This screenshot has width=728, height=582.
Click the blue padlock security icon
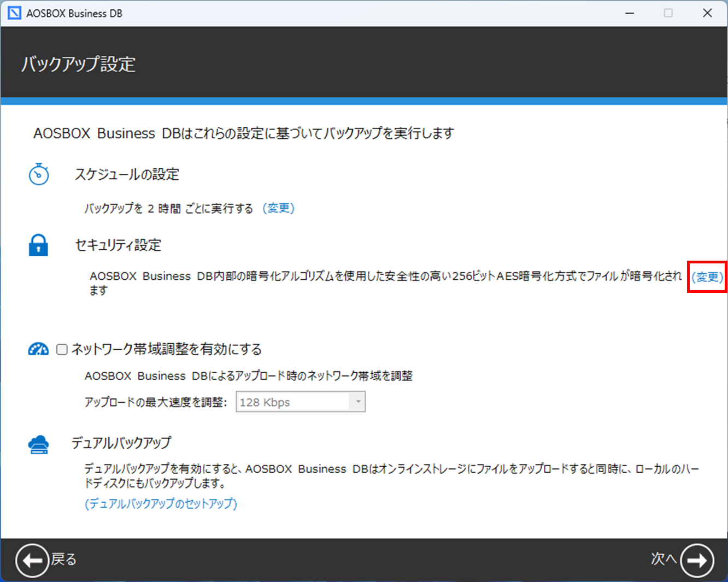coord(38,245)
